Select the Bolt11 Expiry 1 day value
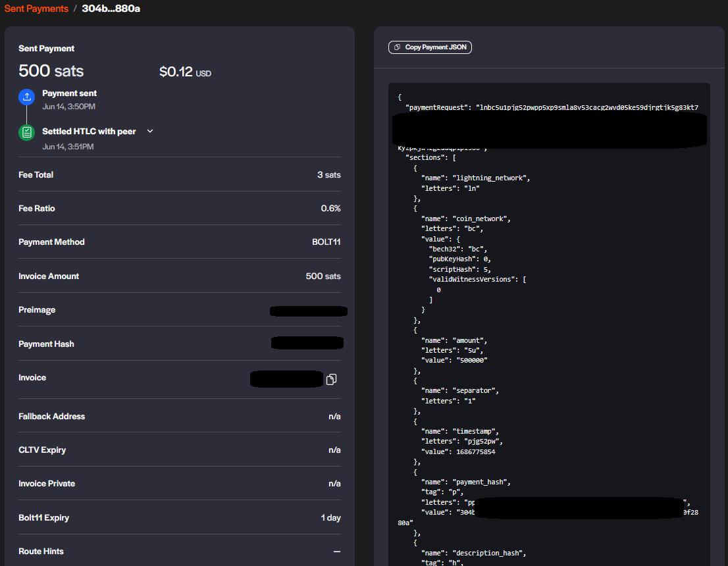This screenshot has height=566, width=728. 330,518
